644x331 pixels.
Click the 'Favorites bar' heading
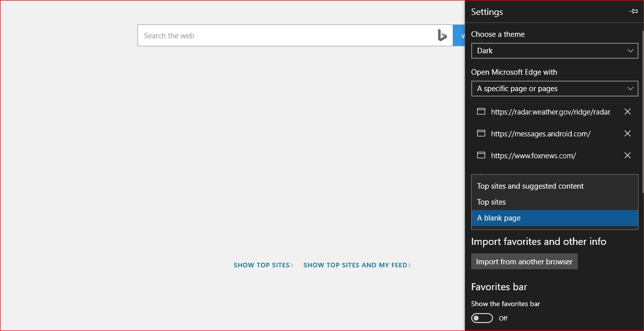coord(499,287)
